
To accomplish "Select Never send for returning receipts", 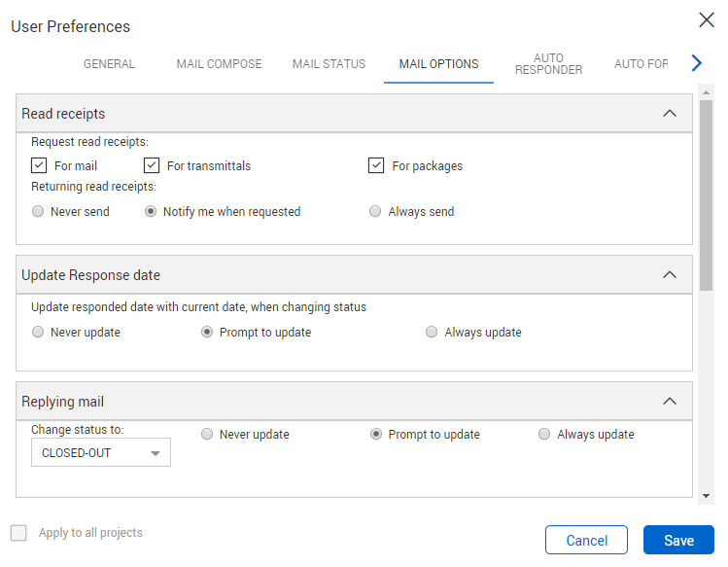I will (38, 211).
